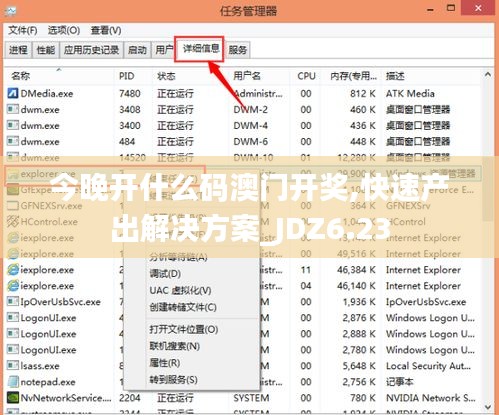This screenshot has height=415, width=499.
Task: Sort by the 描述 column header
Action: [395, 76]
